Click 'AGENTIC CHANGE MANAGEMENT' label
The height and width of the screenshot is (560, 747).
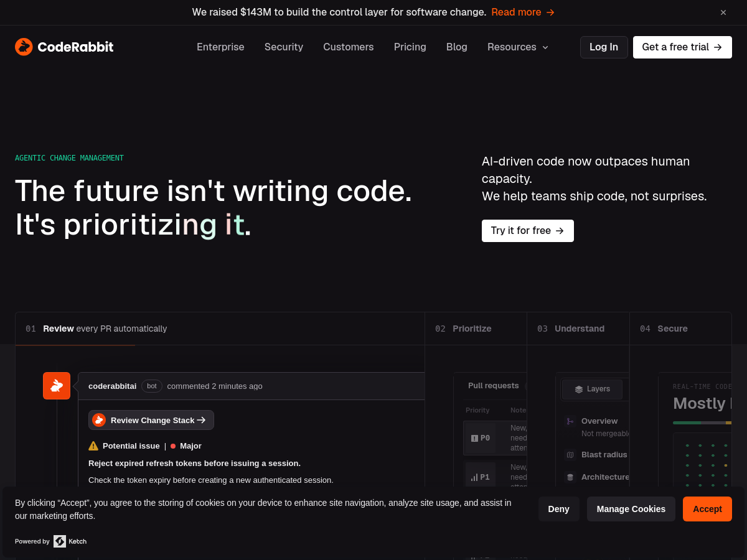click(69, 158)
